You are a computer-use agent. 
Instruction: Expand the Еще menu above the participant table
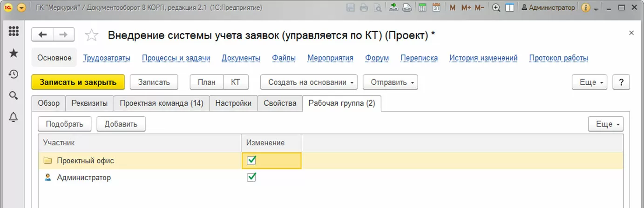pos(605,124)
